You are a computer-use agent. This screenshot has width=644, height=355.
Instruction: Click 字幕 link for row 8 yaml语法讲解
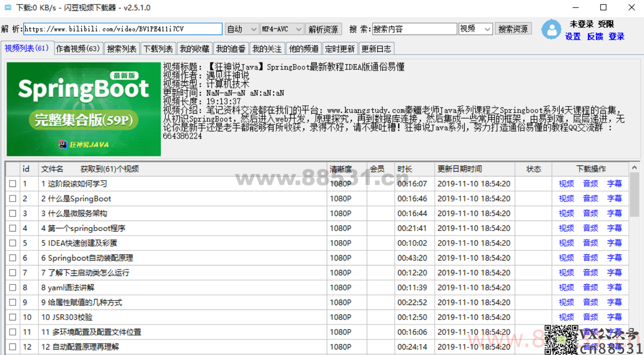pyautogui.click(x=615, y=288)
